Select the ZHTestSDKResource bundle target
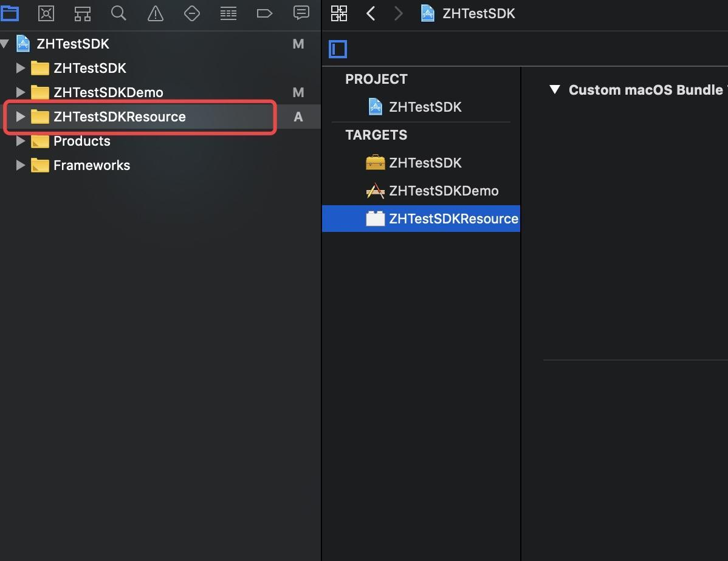Viewport: 728px width, 561px height. click(421, 219)
